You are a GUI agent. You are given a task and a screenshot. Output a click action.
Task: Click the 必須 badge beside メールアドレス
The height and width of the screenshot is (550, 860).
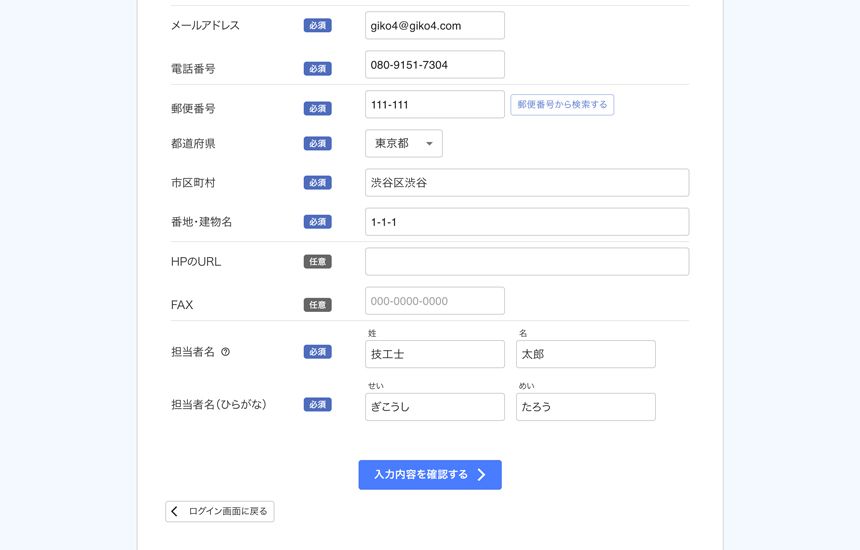click(x=317, y=26)
